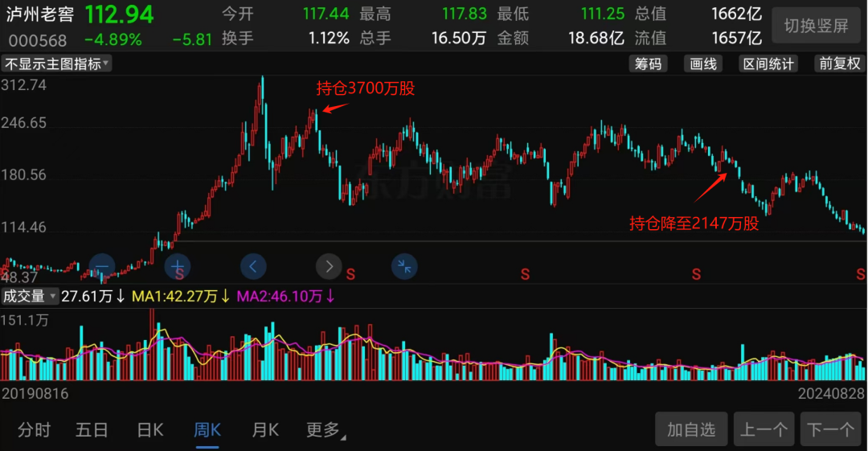This screenshot has width=868, height=451.
Task: Click the start date 20190816
Action: (x=35, y=394)
